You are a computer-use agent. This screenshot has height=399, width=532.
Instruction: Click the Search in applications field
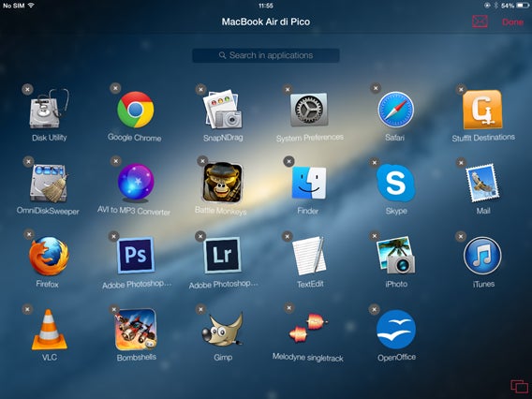click(x=266, y=55)
